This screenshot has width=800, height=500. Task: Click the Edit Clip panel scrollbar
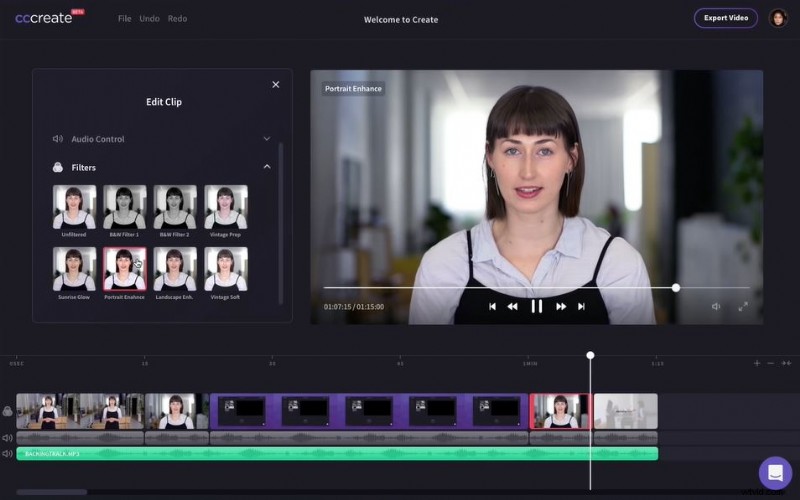pyautogui.click(x=281, y=223)
